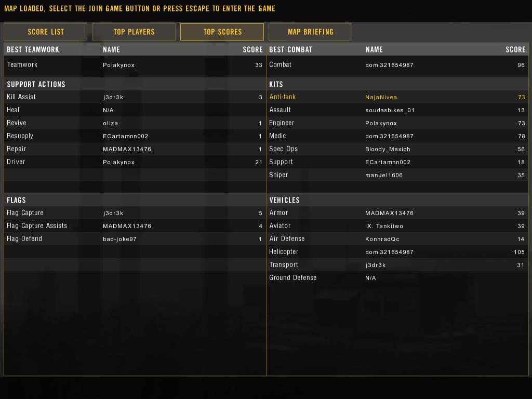Select domi321654987 in the Best Combat row

click(x=389, y=65)
